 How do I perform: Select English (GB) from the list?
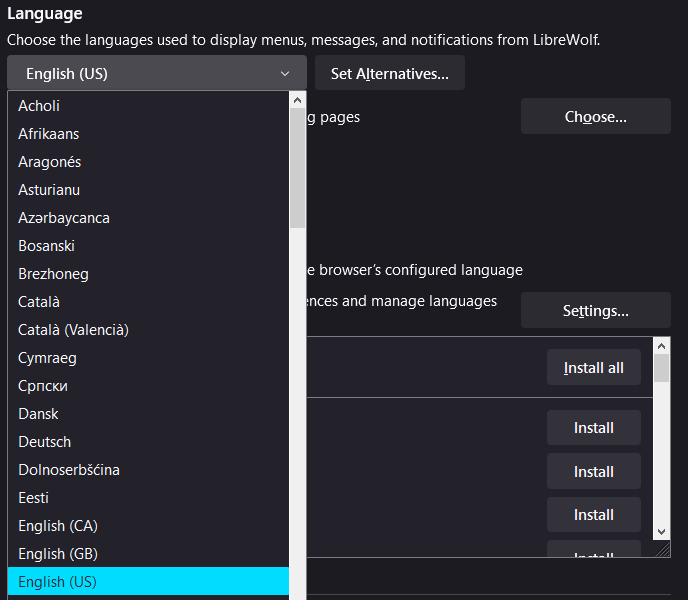point(58,554)
